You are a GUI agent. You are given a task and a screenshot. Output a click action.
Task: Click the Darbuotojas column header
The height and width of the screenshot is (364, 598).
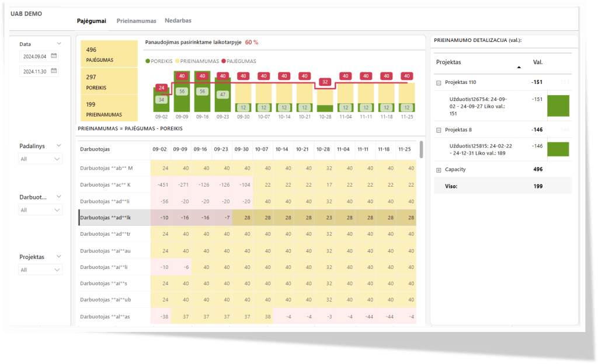[x=95, y=149]
